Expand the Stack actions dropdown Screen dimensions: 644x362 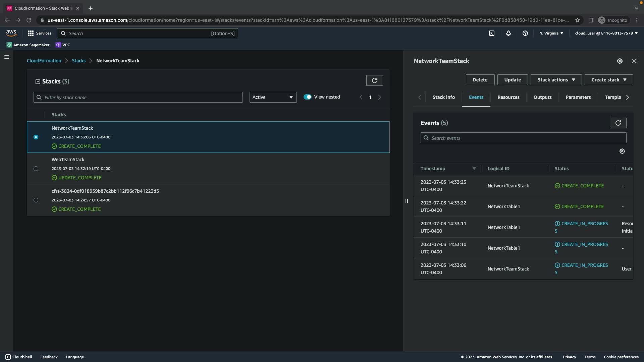point(556,80)
